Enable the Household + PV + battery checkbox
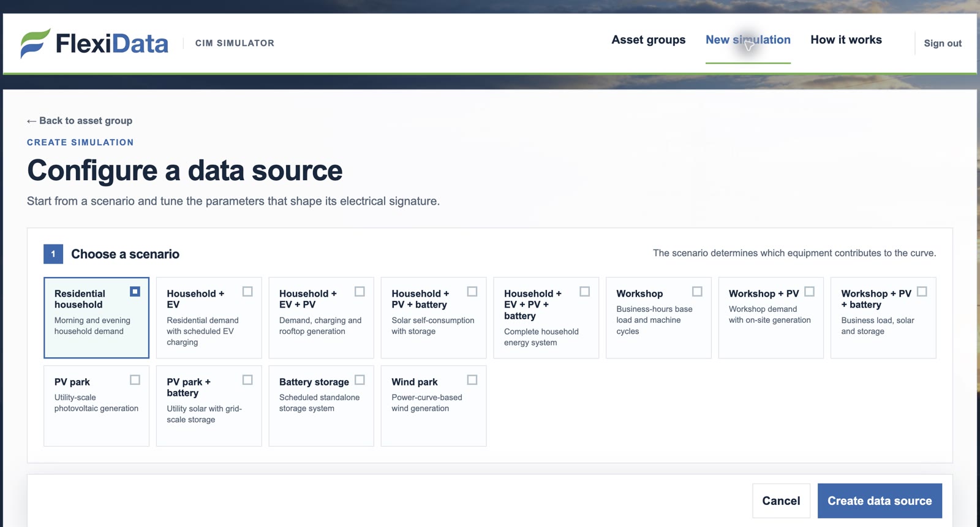 (472, 292)
